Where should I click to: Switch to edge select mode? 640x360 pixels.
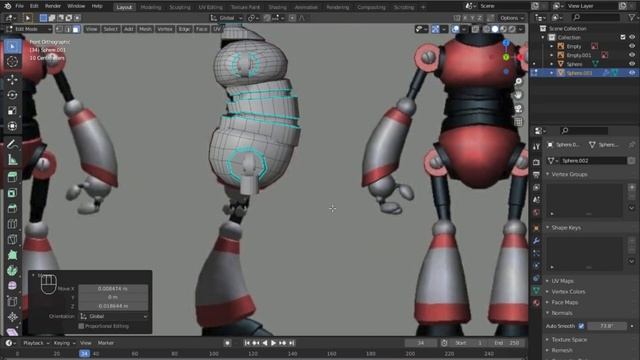tap(68, 29)
